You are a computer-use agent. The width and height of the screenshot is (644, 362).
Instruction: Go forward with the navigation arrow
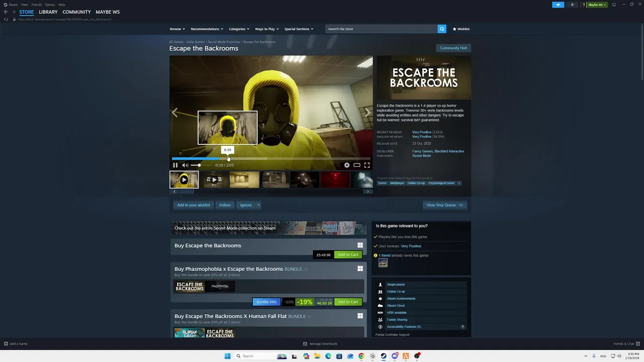pos(14,12)
